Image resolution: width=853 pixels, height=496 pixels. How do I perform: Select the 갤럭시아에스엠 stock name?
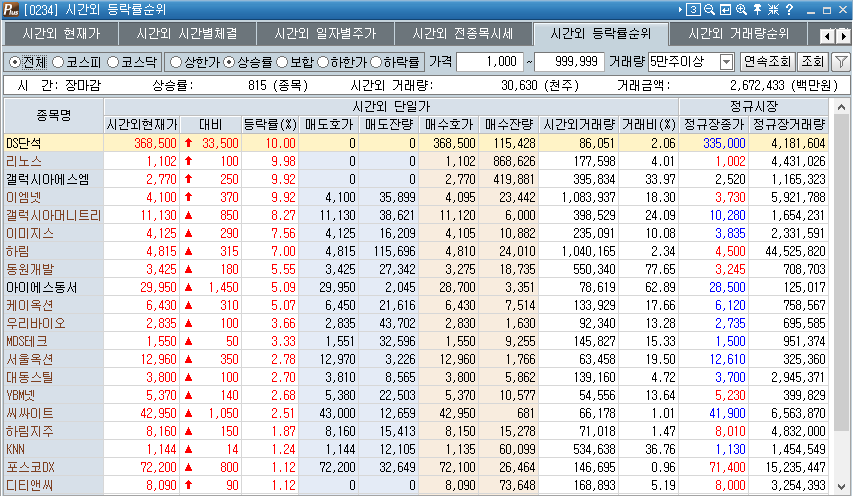click(48, 179)
